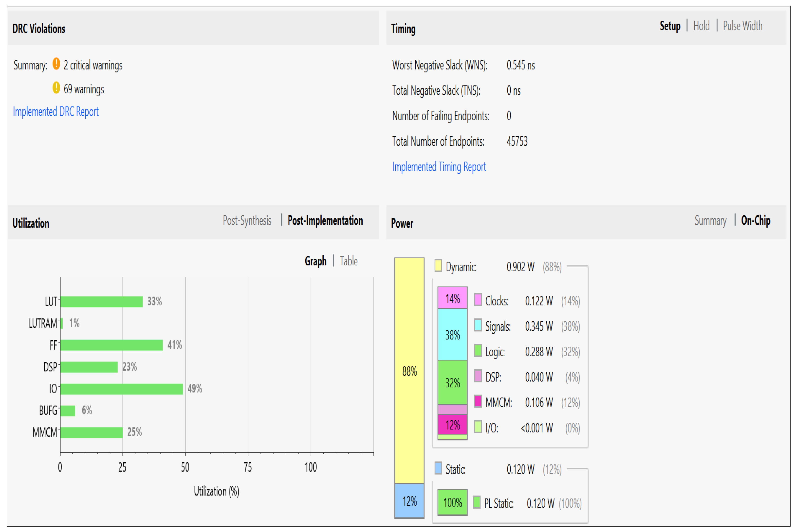Open the Implemented DRC Report link

point(56,112)
